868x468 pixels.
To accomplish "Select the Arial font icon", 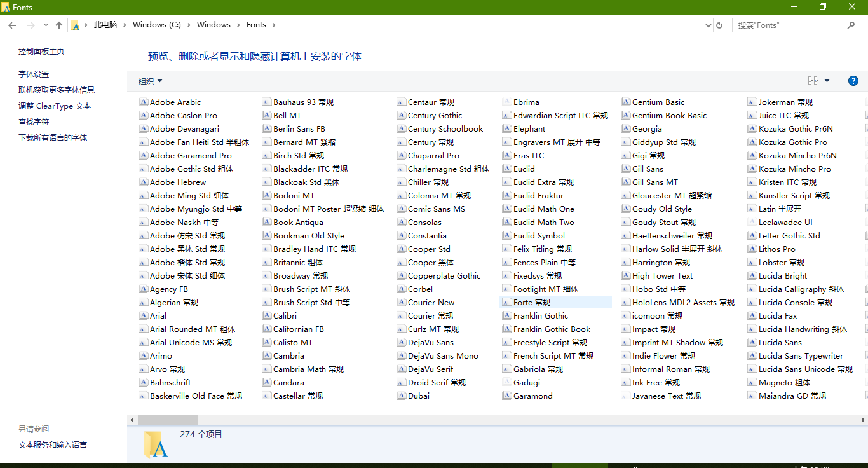I will (144, 315).
